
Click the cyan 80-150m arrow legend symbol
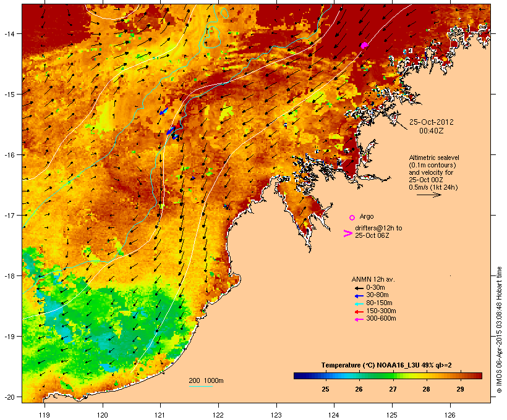pyautogui.click(x=359, y=304)
